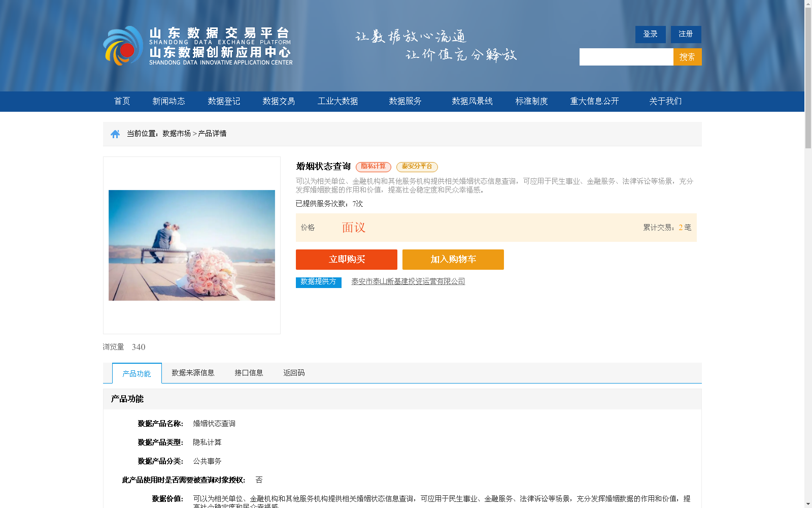812x508 pixels.
Task: Click the 婚姻状态查询 product title
Action: (x=323, y=167)
